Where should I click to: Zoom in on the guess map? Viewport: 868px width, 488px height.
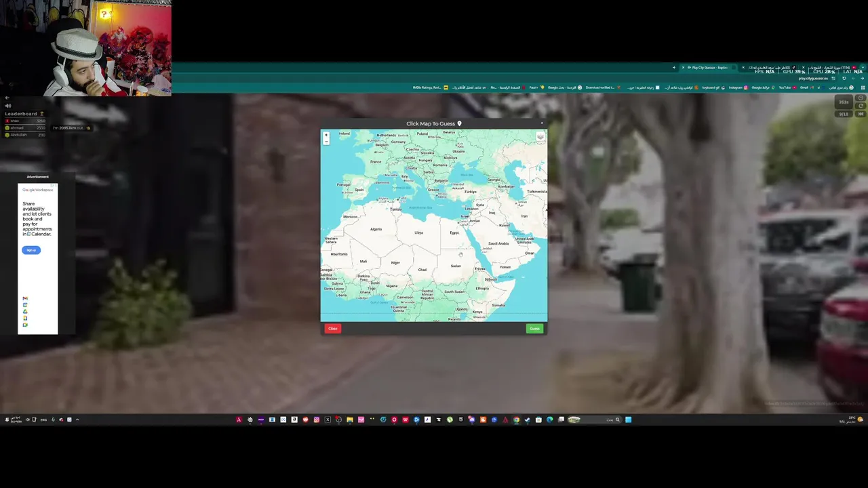tap(326, 135)
